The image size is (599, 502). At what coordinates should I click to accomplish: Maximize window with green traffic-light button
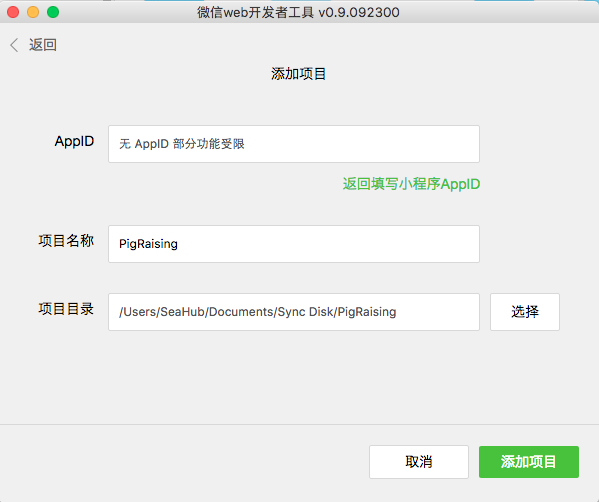click(x=53, y=12)
